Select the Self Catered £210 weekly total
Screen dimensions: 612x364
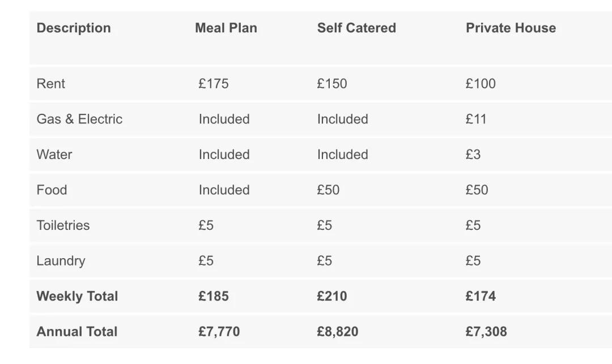[x=332, y=296]
